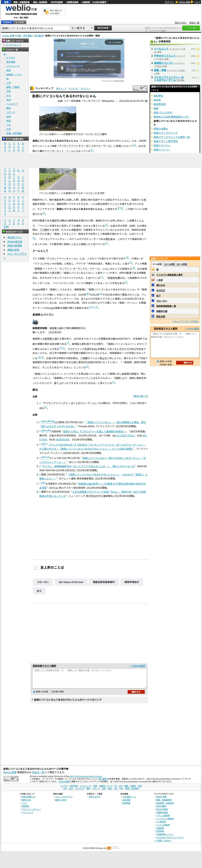
Task: Click the Wikipedia badge image in the ウィキペディア bar
Action: (x=140, y=88)
